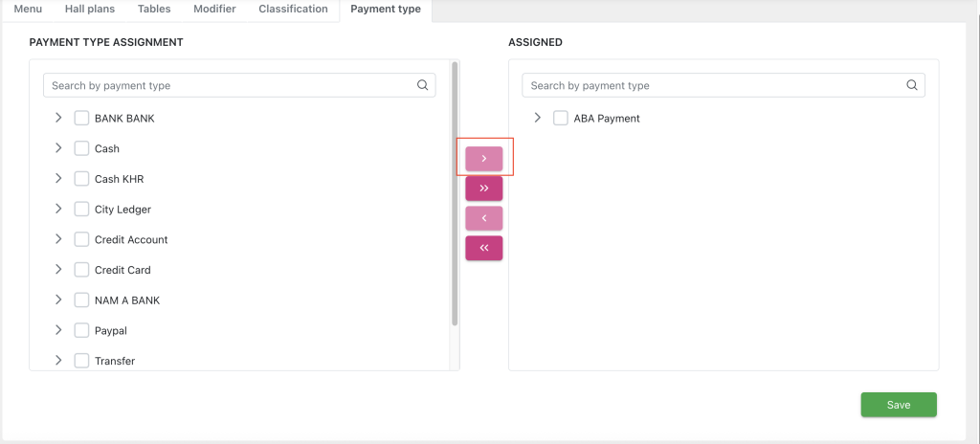Expand the City Ledger tree item
Viewport: 980px width, 444px height.
[x=58, y=209]
